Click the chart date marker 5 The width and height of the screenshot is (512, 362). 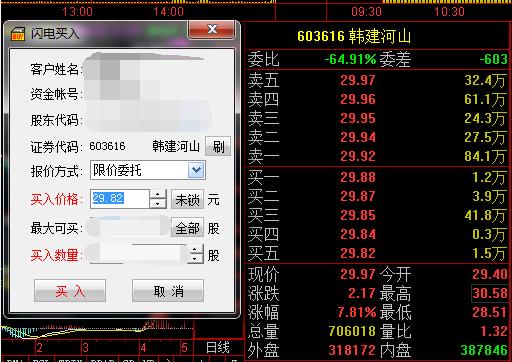click(184, 348)
